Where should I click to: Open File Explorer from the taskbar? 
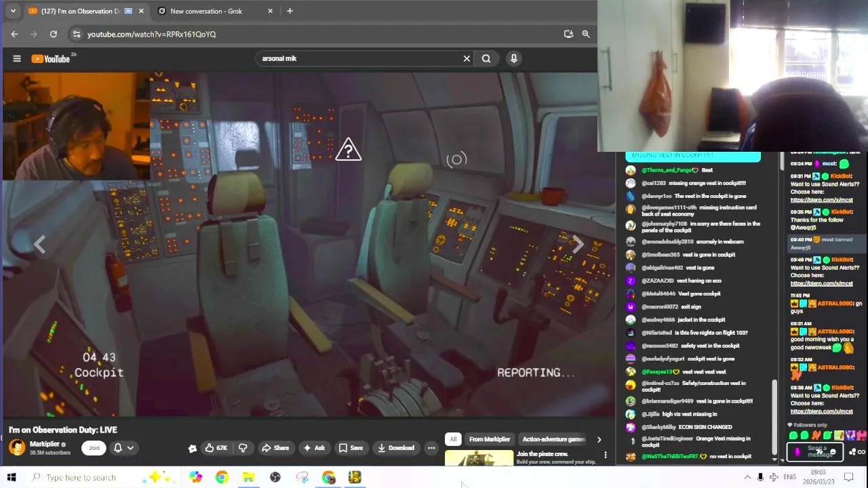(248, 477)
